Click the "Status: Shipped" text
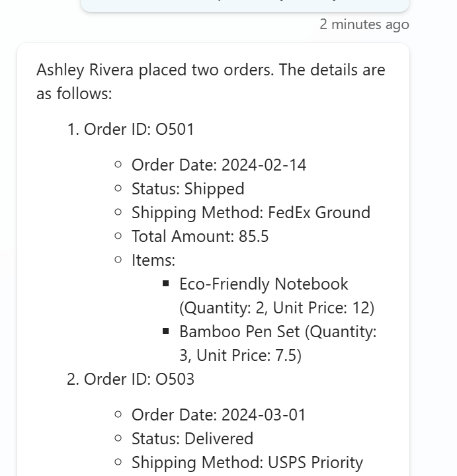 [188, 188]
